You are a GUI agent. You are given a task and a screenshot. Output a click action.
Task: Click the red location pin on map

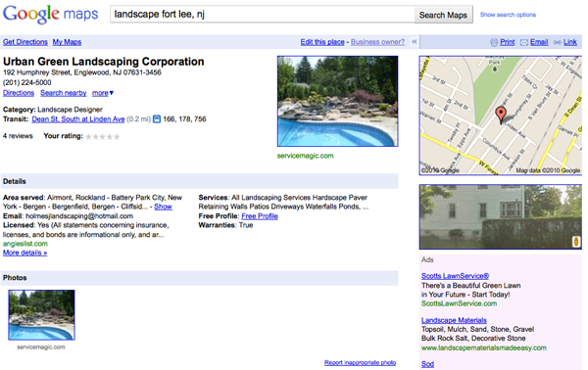click(x=501, y=115)
